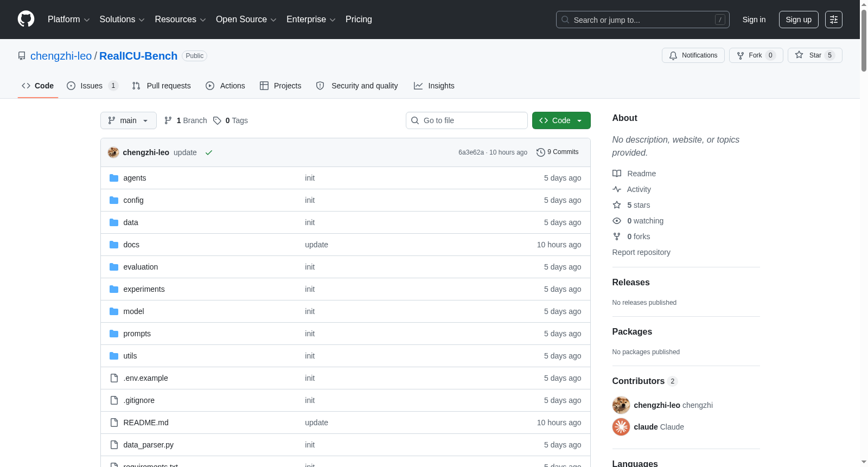Expand the Enterprise menu

tap(311, 20)
